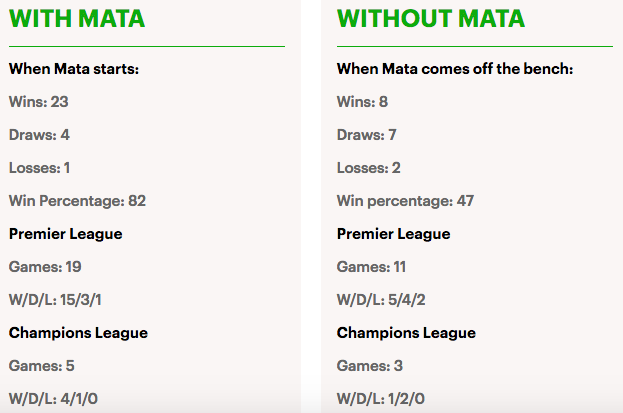Select the "Draws: 4" line
The height and width of the screenshot is (413, 623).
point(39,135)
